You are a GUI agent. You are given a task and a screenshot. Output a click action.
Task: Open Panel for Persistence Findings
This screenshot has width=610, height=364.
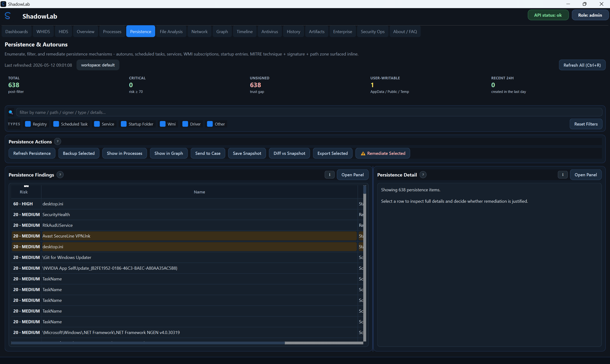pos(353,175)
